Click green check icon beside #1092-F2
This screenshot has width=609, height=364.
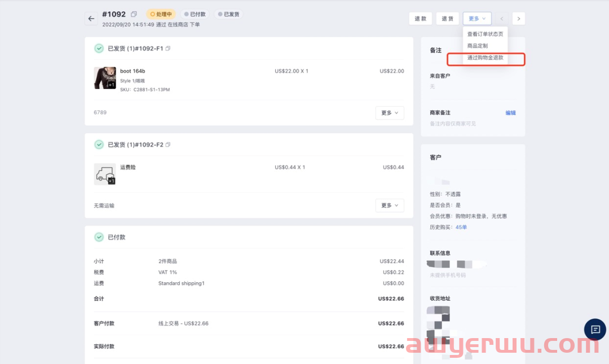coord(99,145)
